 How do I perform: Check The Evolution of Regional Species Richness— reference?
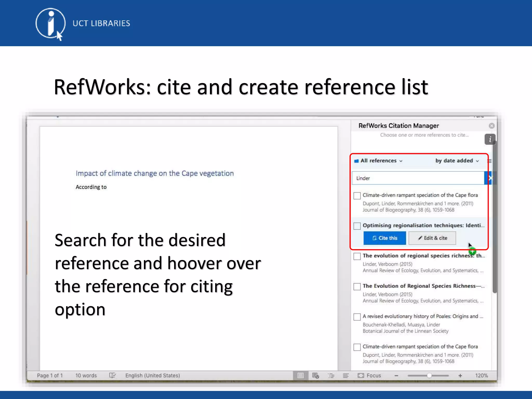[357, 287]
